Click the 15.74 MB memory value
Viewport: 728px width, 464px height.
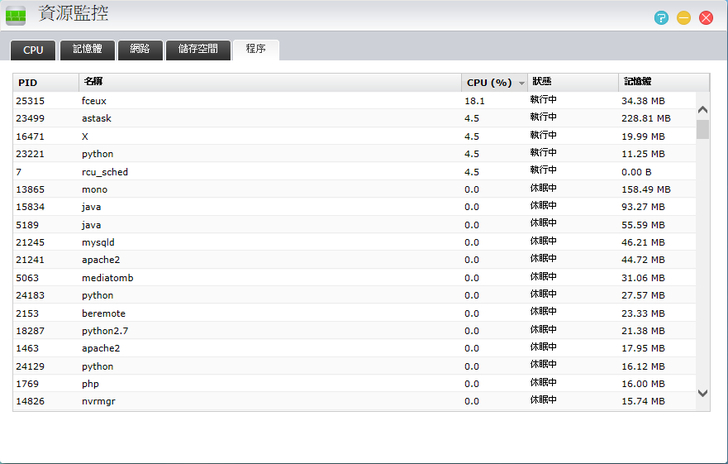coord(643,401)
